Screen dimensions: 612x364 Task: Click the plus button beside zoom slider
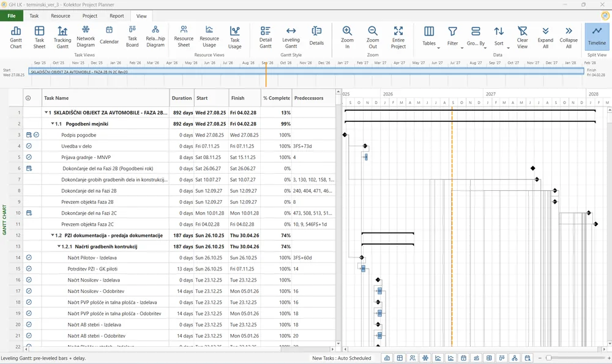coord(609,358)
